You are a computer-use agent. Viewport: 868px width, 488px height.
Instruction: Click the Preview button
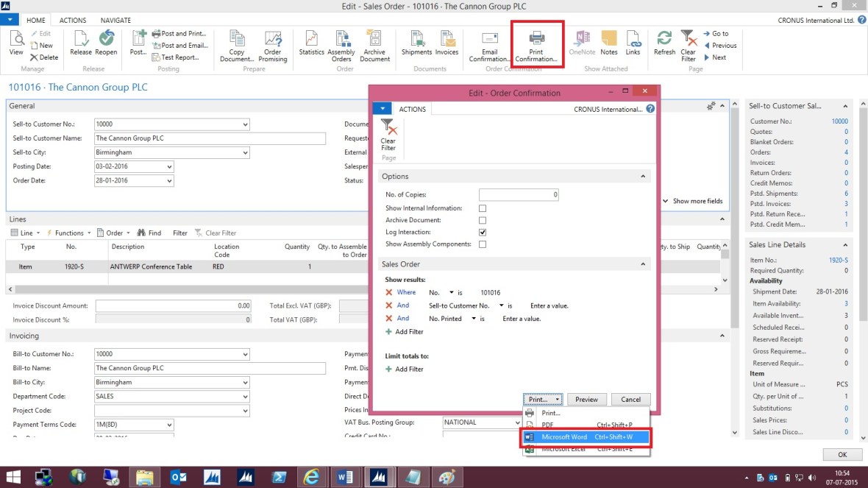point(586,399)
